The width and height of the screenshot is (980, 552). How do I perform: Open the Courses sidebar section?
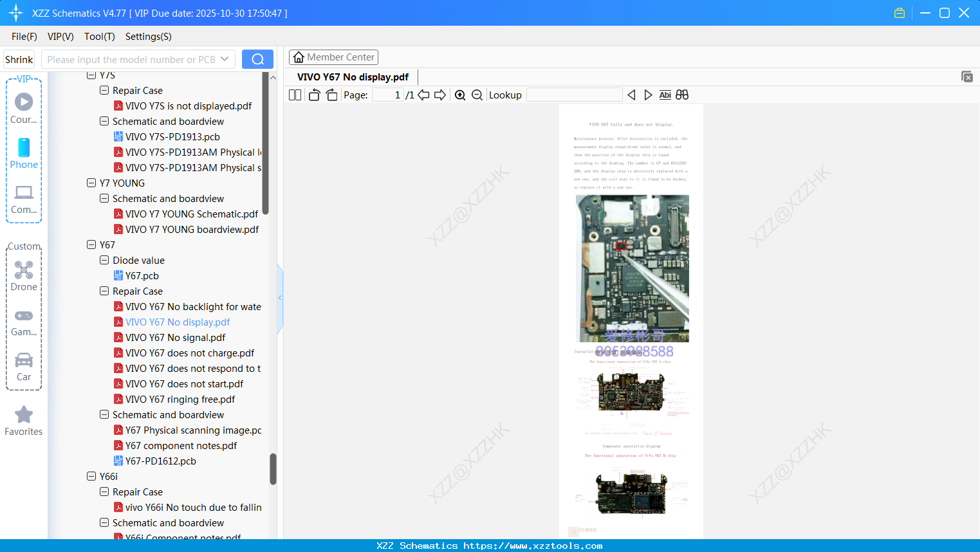click(x=24, y=108)
